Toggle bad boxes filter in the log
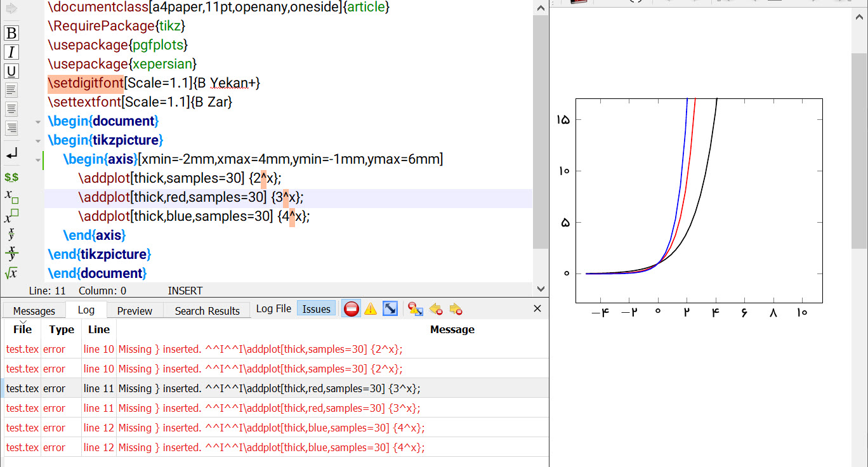This screenshot has height=467, width=868. [x=391, y=309]
